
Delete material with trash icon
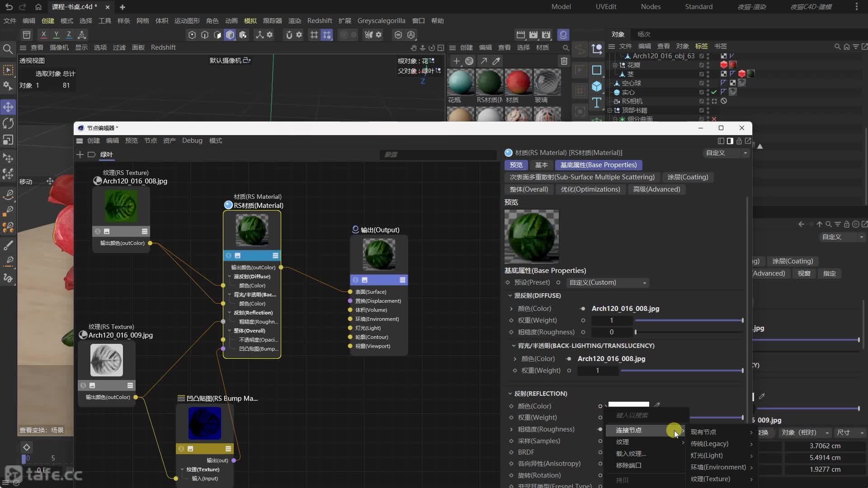click(564, 61)
